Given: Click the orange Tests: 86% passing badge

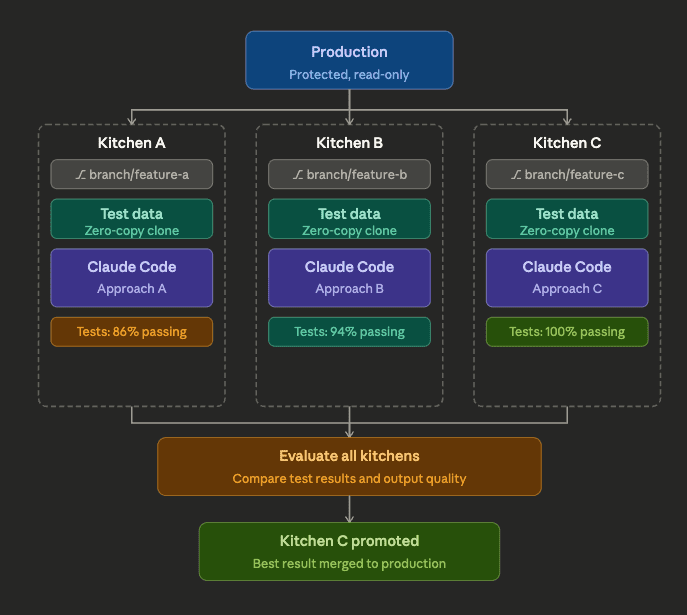Looking at the screenshot, I should 132,332.
